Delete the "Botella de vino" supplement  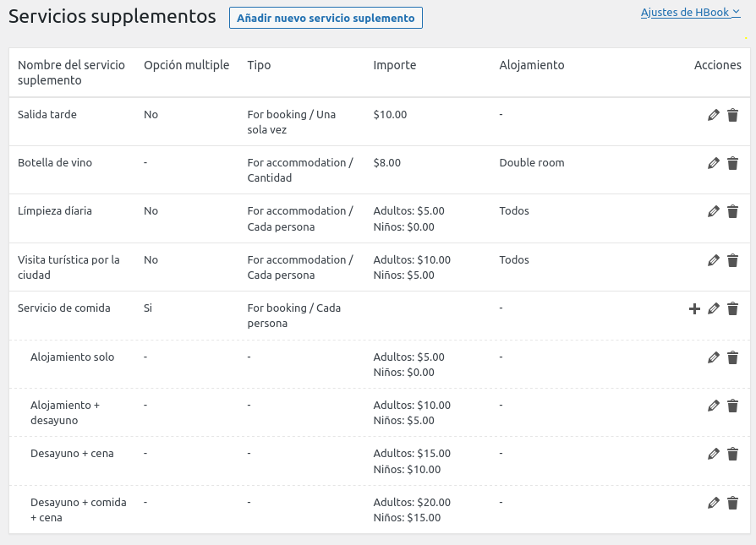[732, 163]
